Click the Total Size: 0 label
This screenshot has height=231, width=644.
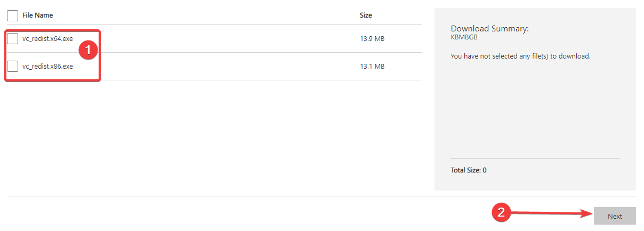click(x=469, y=170)
